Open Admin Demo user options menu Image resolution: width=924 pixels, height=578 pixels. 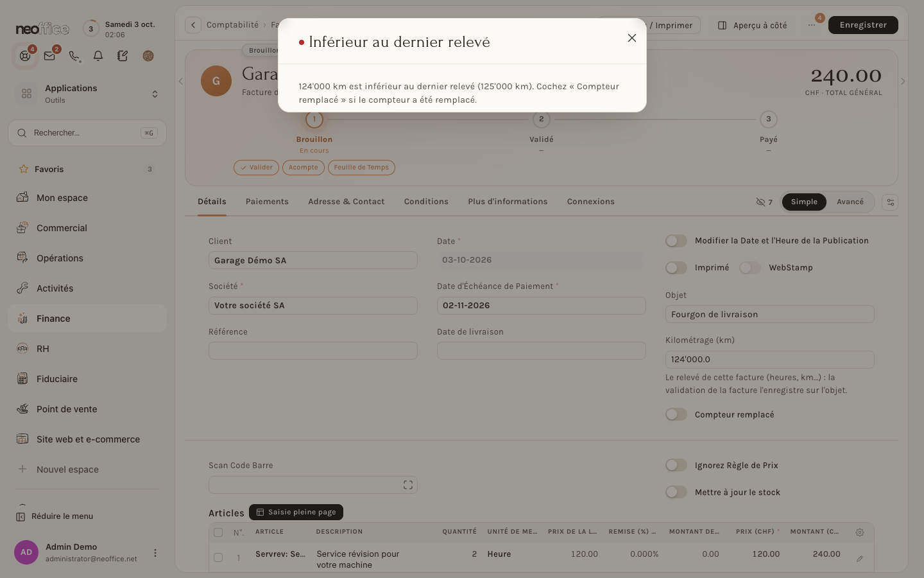tap(155, 553)
